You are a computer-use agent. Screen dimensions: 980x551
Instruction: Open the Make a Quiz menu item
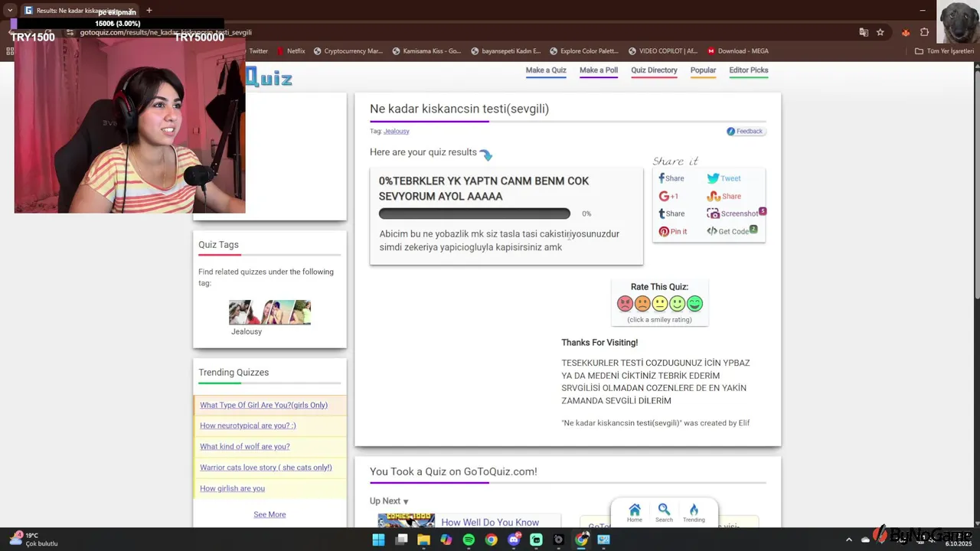tap(546, 70)
